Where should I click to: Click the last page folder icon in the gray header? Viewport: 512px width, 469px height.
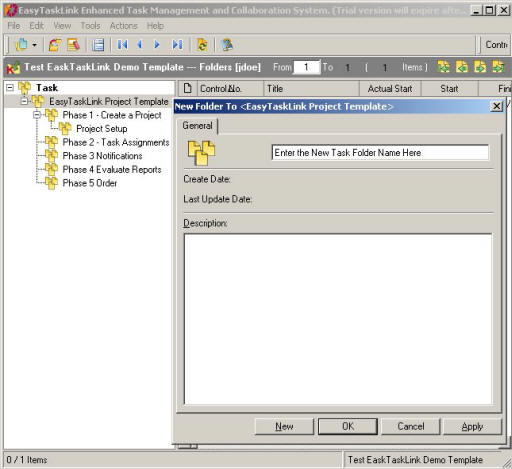(x=499, y=67)
